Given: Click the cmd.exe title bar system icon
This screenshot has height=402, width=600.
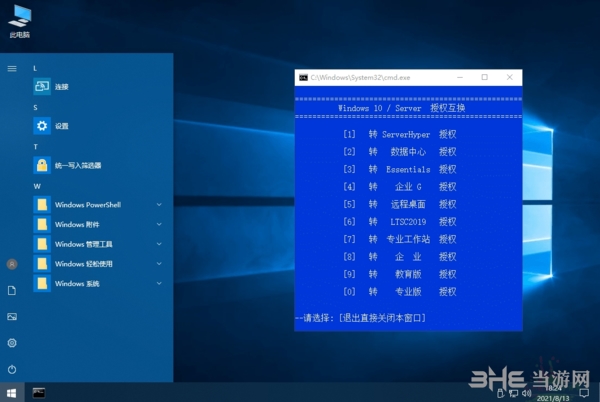Looking at the screenshot, I should click(x=303, y=78).
